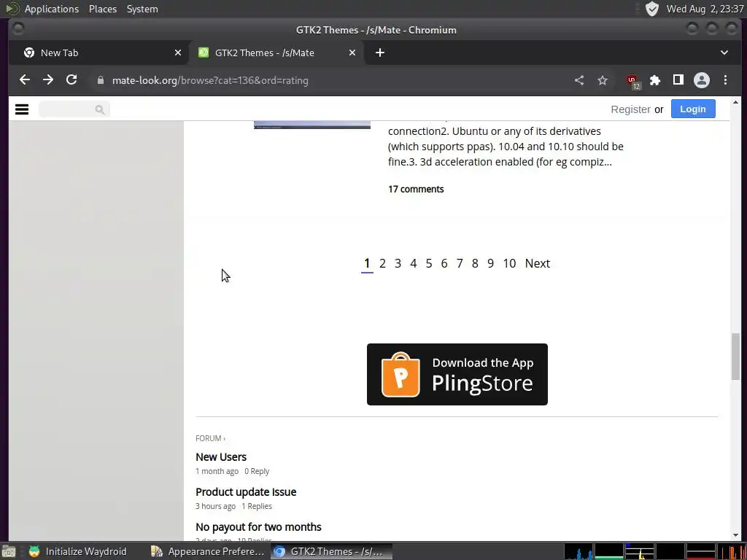Click the page vertical scrollbar thumb
This screenshot has width=747, height=560.
pyautogui.click(x=735, y=356)
